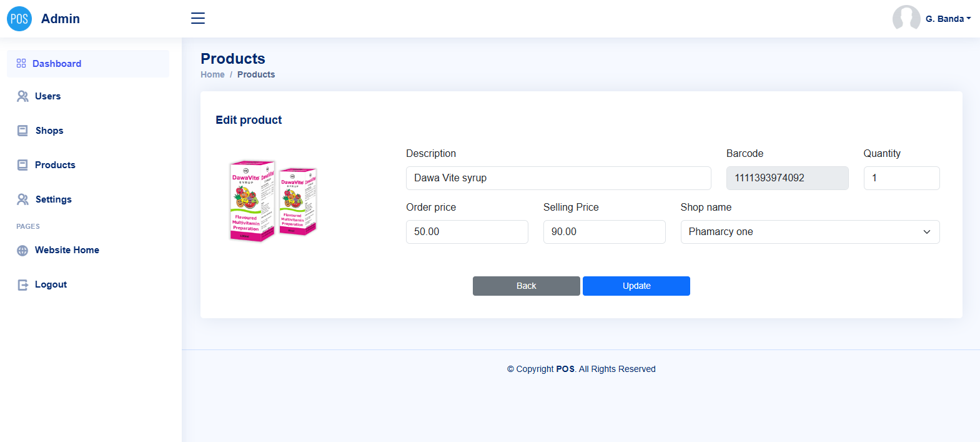Focus the Selling Price input
Image resolution: width=980 pixels, height=442 pixels.
(604, 232)
